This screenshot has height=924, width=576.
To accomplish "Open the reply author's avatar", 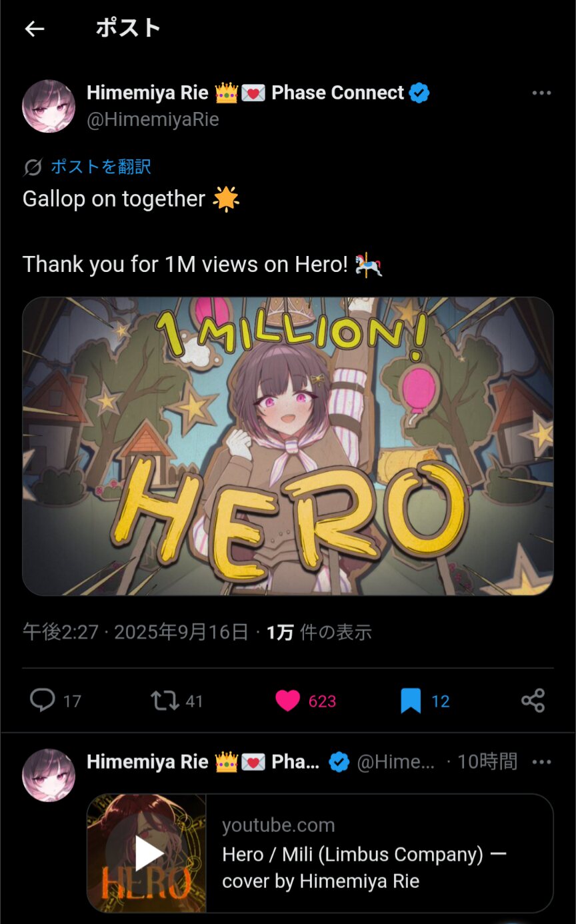I will click(49, 775).
